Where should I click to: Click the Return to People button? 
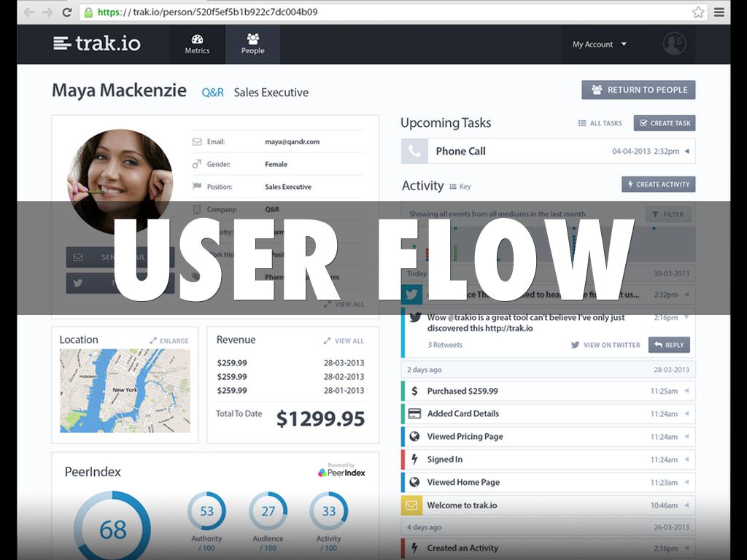[x=638, y=90]
